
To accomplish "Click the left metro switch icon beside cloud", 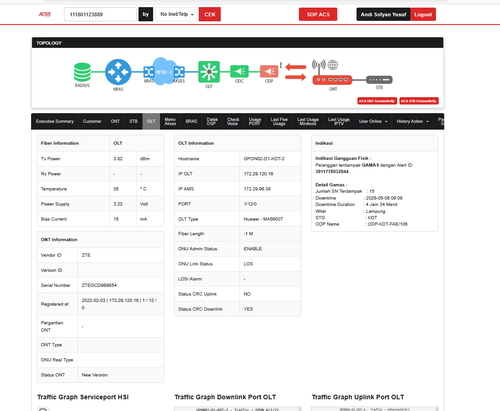I will coord(148,72).
